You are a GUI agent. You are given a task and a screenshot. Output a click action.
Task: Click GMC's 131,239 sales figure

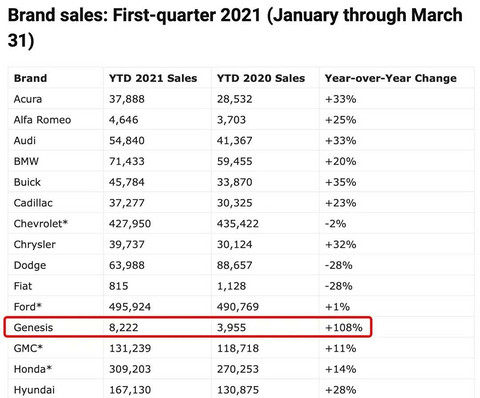coord(130,348)
